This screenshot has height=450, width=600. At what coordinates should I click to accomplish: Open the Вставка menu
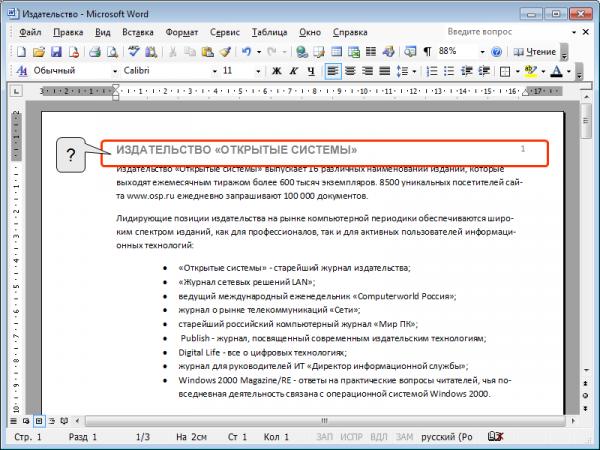138,33
